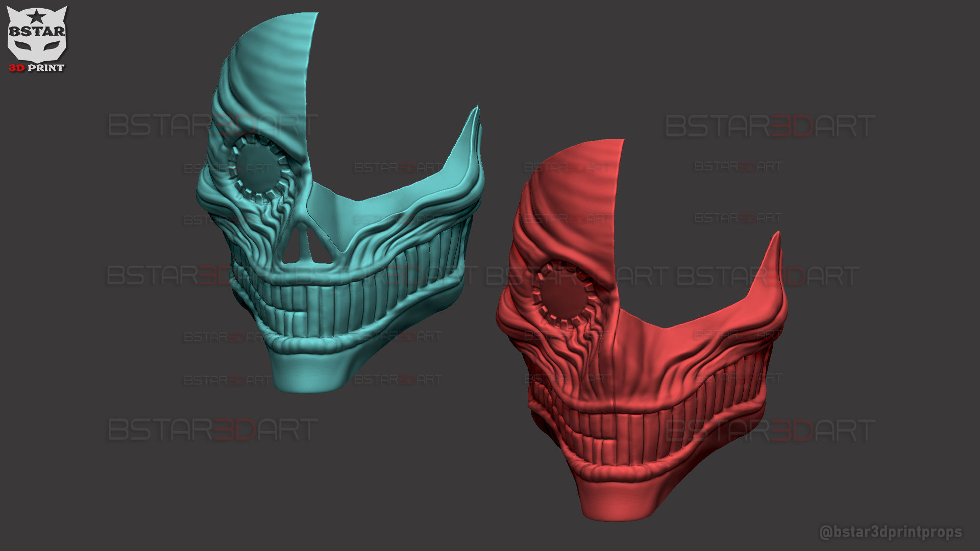Click the @bstar3dprintprops handle text

click(891, 532)
